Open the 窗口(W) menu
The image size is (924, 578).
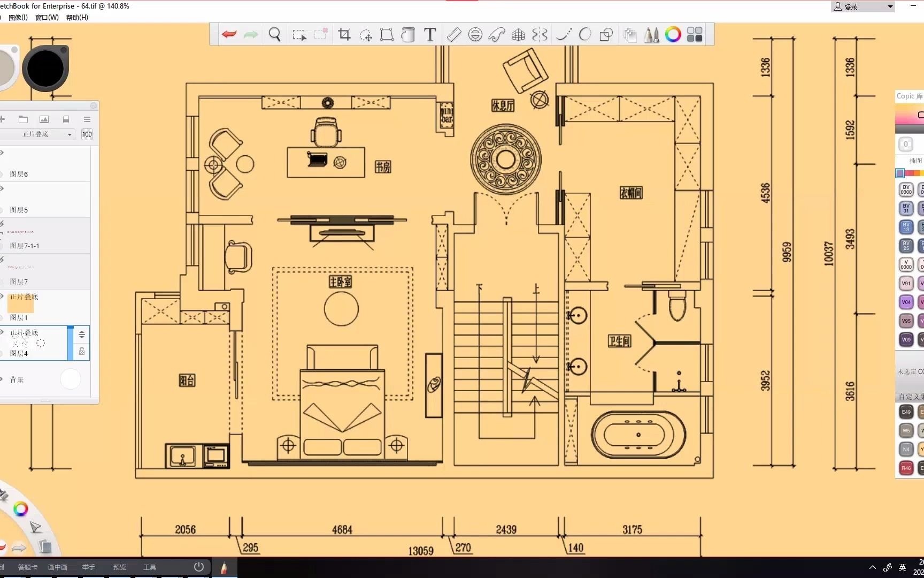coord(47,18)
